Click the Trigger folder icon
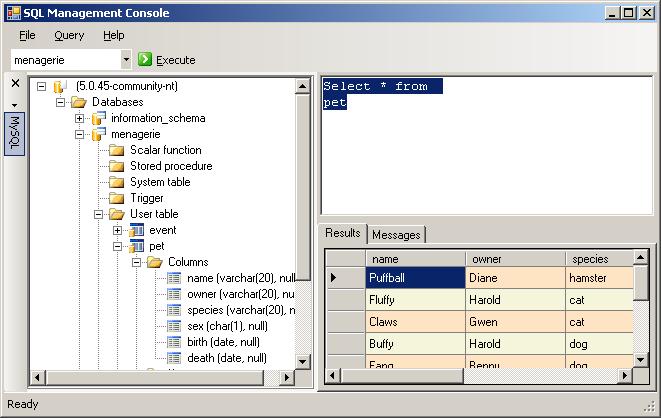Screen dimensions: 661x418 click(x=117, y=198)
